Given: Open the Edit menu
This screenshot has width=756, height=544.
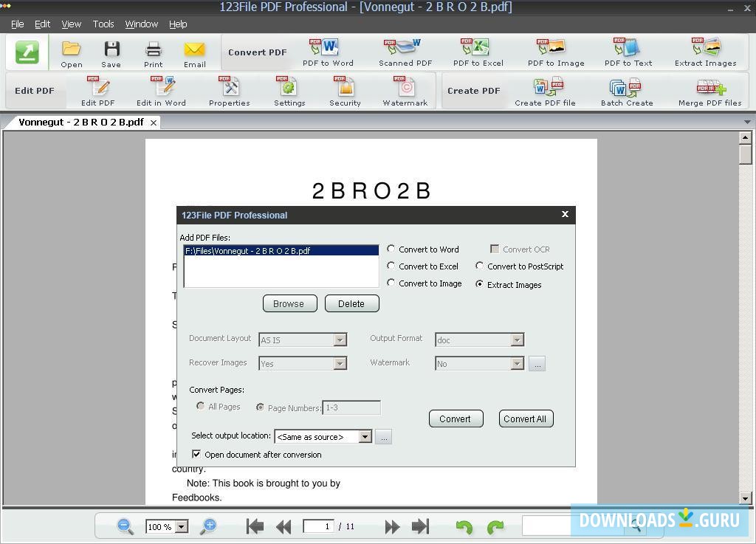Looking at the screenshot, I should tap(42, 24).
